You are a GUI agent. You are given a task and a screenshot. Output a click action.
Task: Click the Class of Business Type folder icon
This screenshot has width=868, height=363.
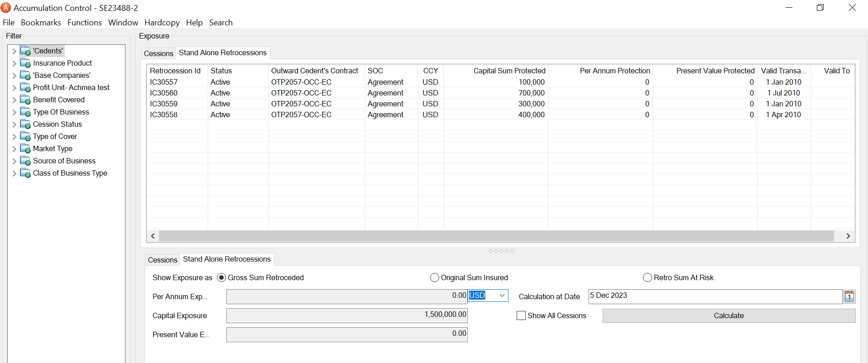pyautogui.click(x=25, y=173)
